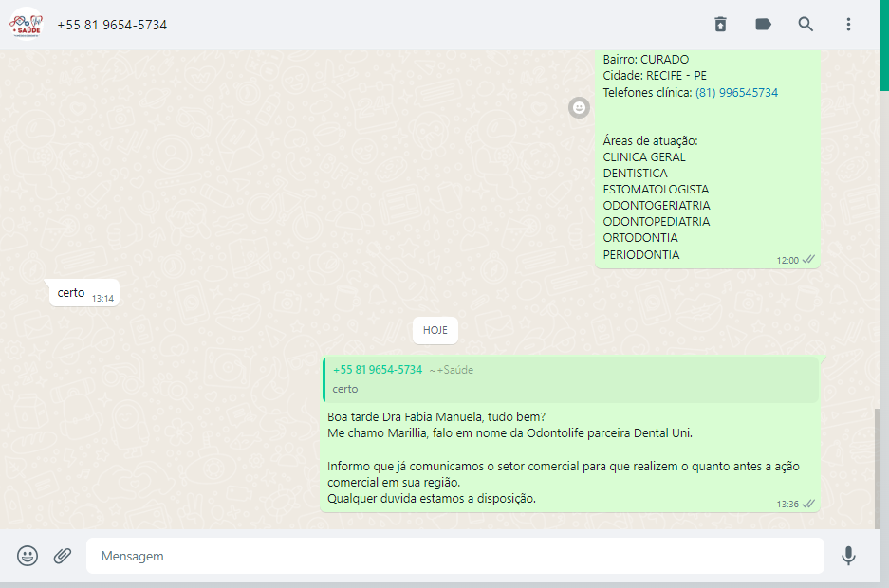Click the 'CLINICA GERAL' line
The height and width of the screenshot is (588, 889).
tap(644, 156)
